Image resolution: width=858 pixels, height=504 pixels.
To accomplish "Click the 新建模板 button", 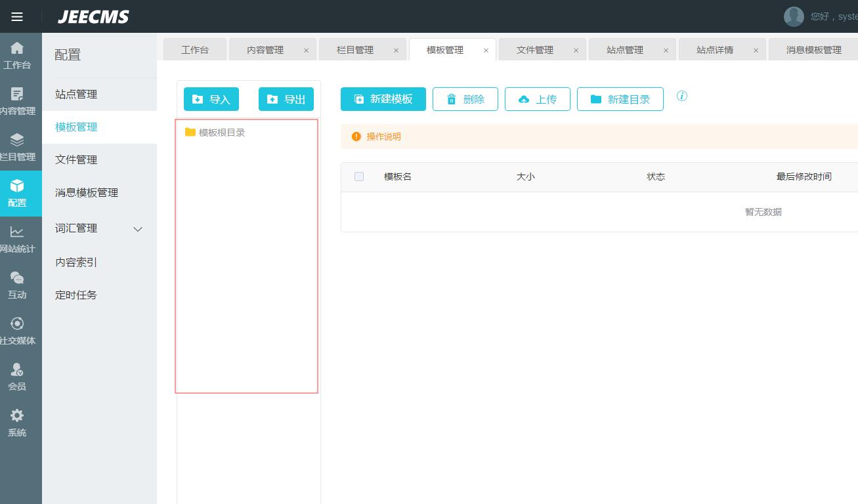I will [x=383, y=99].
